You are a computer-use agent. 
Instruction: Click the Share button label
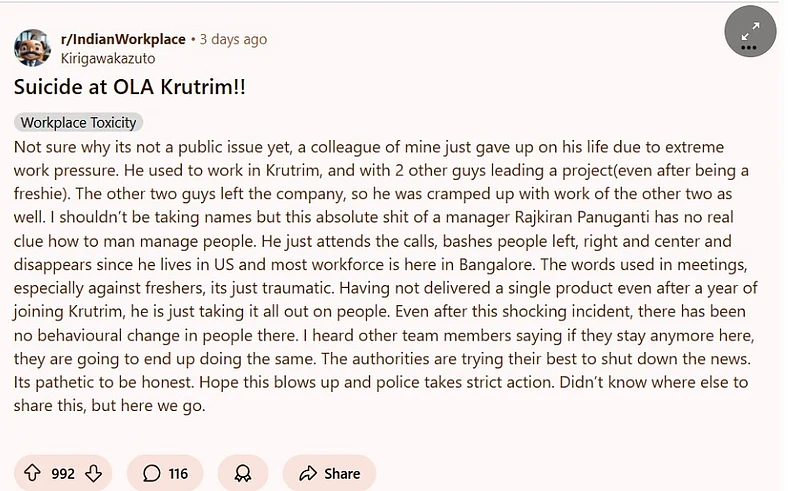(x=342, y=473)
